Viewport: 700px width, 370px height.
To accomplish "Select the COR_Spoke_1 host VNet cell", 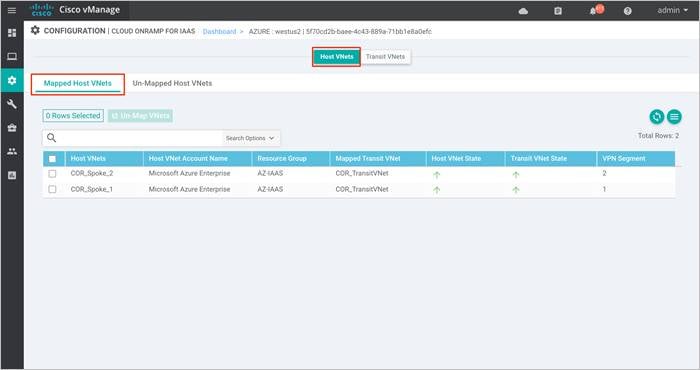I will (92, 189).
